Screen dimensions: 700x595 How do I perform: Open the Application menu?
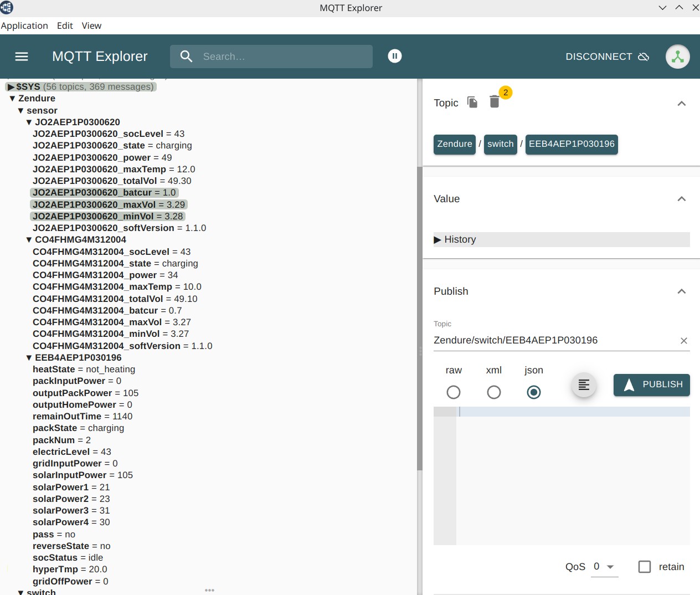24,25
